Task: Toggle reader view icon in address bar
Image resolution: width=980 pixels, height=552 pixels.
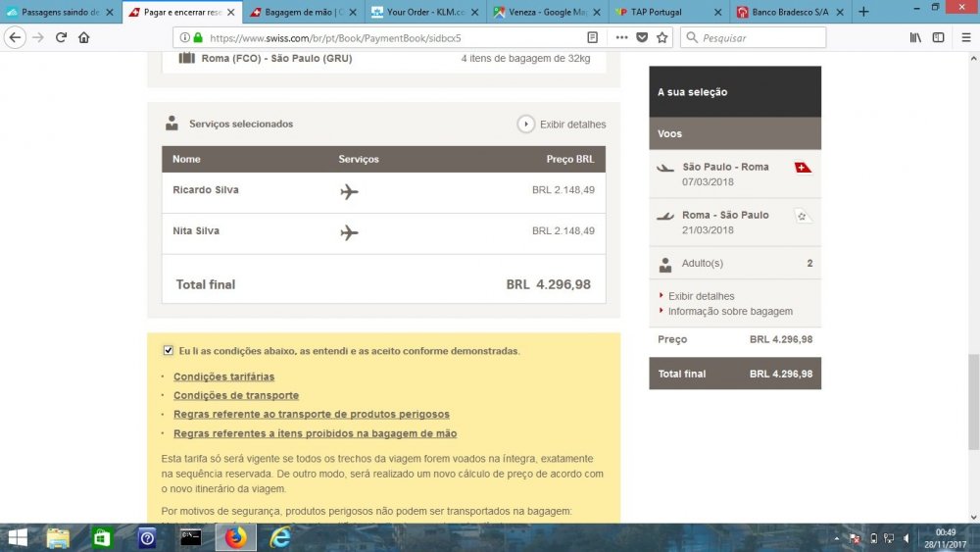Action: click(592, 37)
